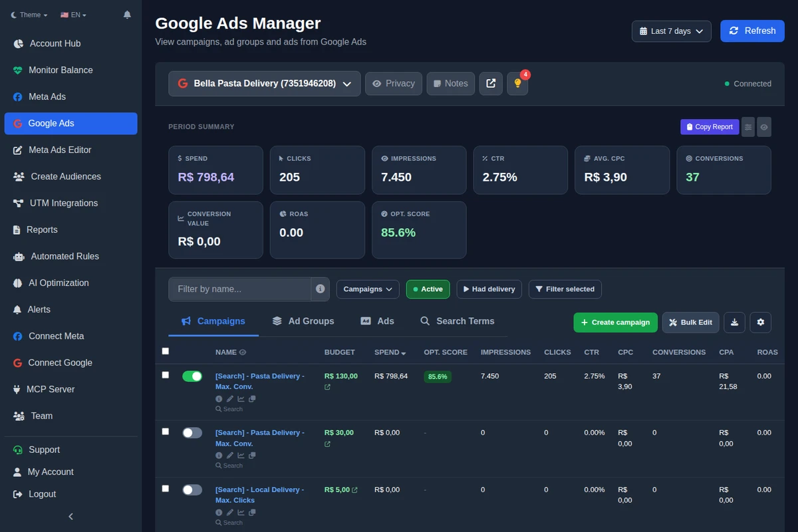Download the campaigns table export
Viewport: 798px width, 532px height.
pos(734,323)
